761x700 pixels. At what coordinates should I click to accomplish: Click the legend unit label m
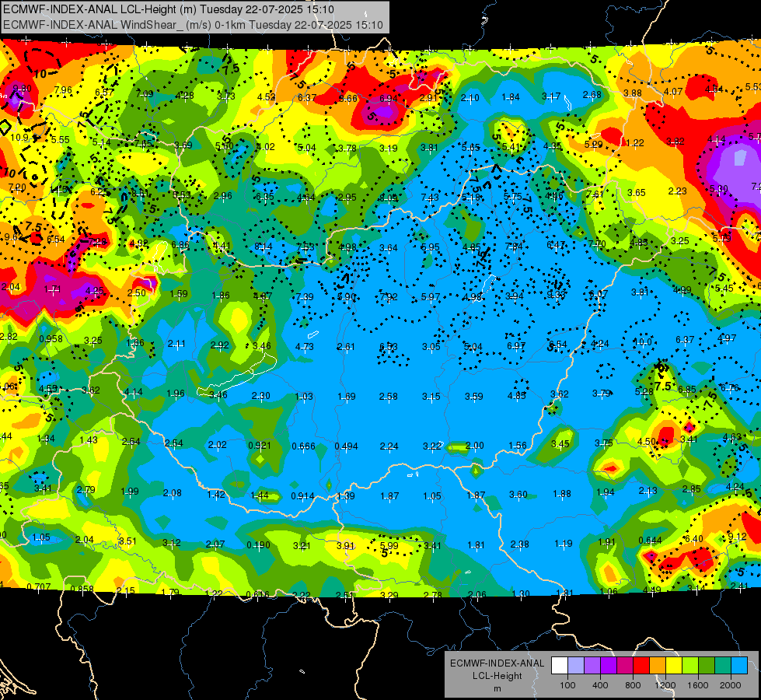point(497,688)
